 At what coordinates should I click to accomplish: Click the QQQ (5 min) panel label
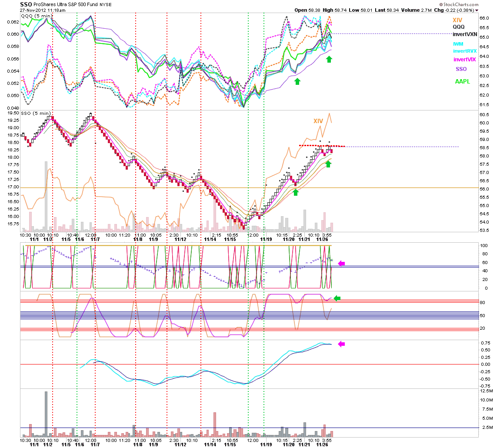point(36,16)
